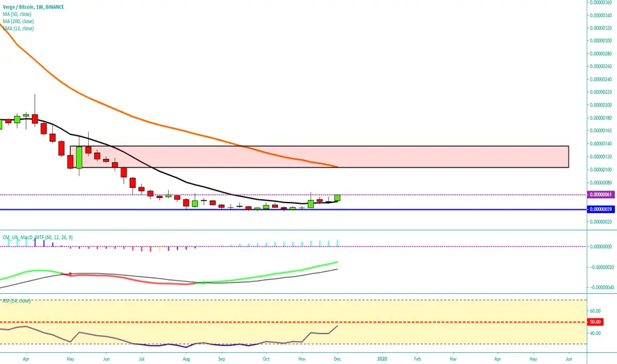Open the CM_Ult_MacD_MTF indicator label
617x364 pixels.
(37, 238)
